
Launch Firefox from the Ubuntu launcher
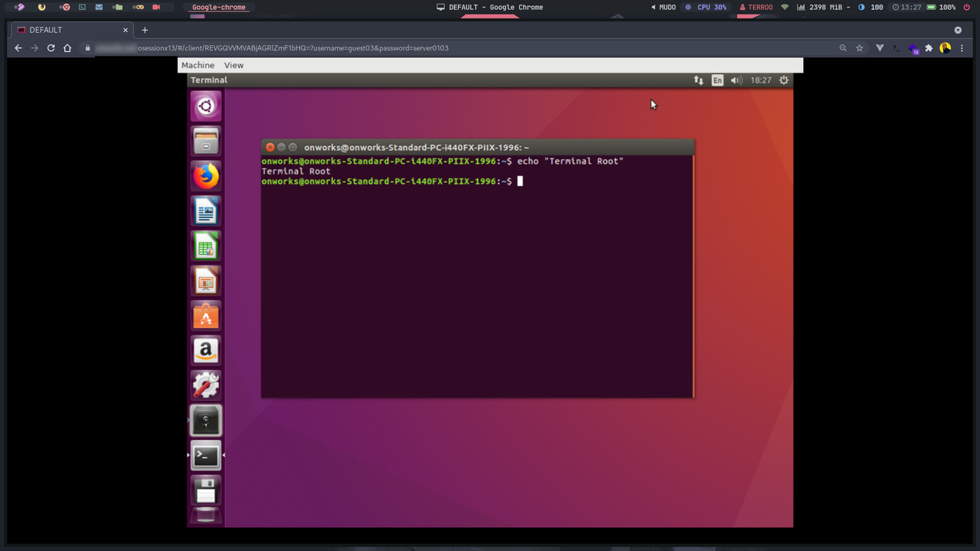(x=205, y=176)
